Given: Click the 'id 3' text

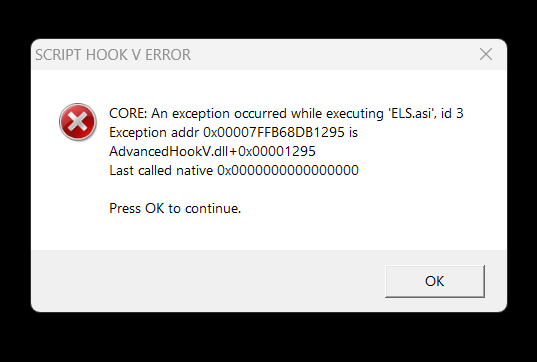Looking at the screenshot, I should [x=452, y=113].
